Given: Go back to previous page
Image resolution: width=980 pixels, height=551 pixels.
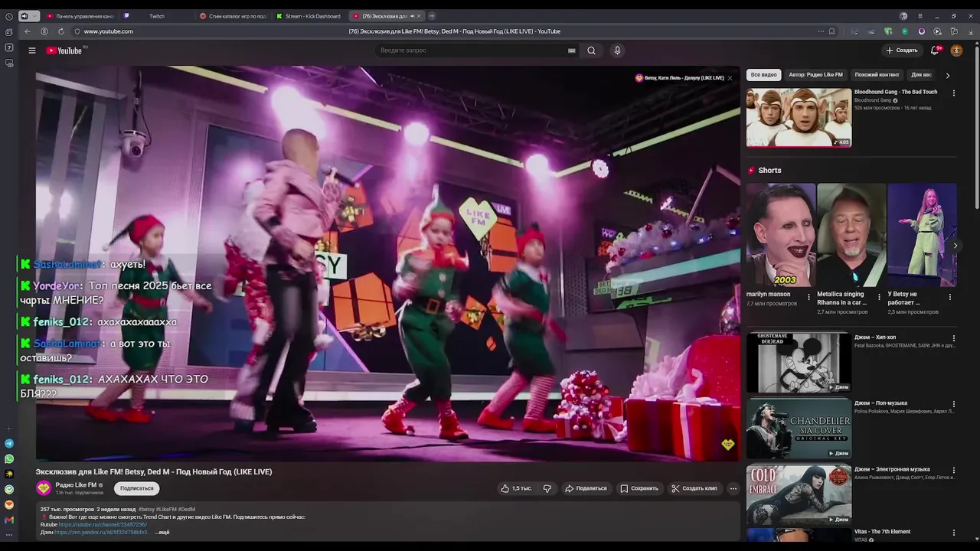Looking at the screenshot, I should pos(28,31).
